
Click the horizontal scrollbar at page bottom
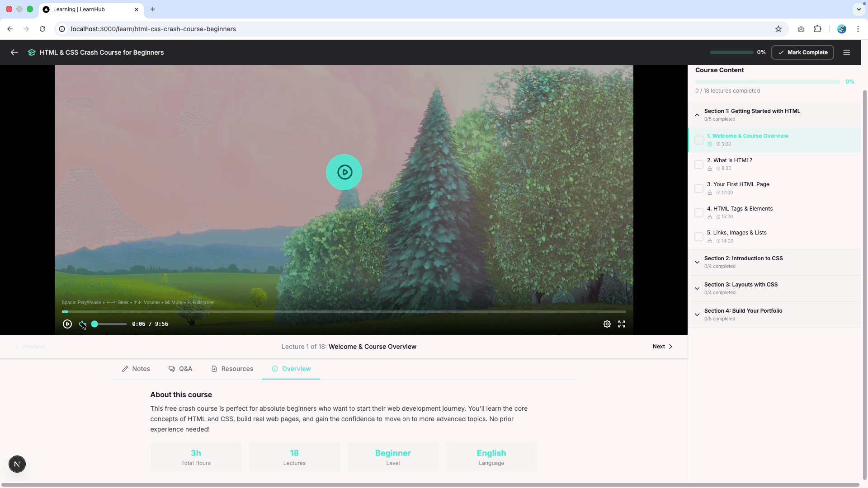430,485
